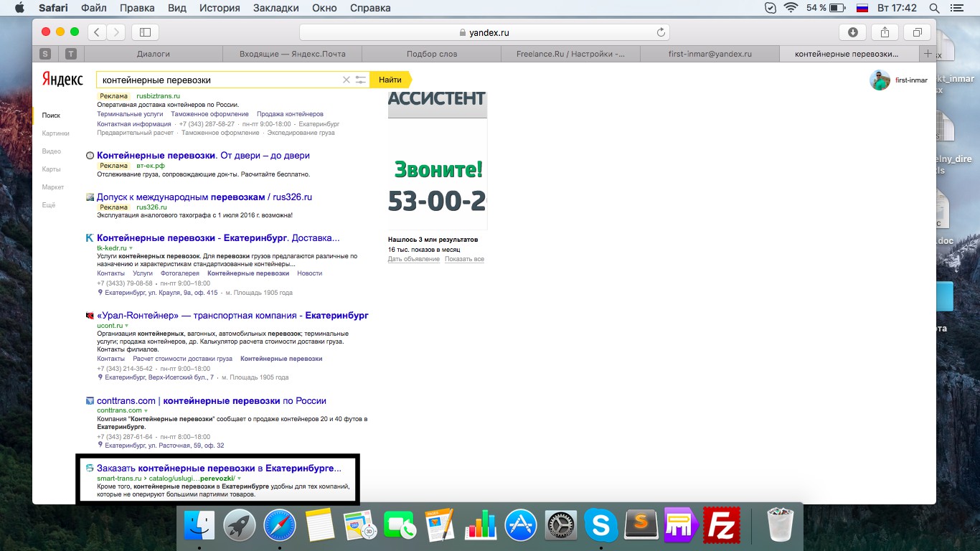This screenshot has height=551, width=980.
Task: Launch Launchpad from the Dock
Action: pos(239,525)
